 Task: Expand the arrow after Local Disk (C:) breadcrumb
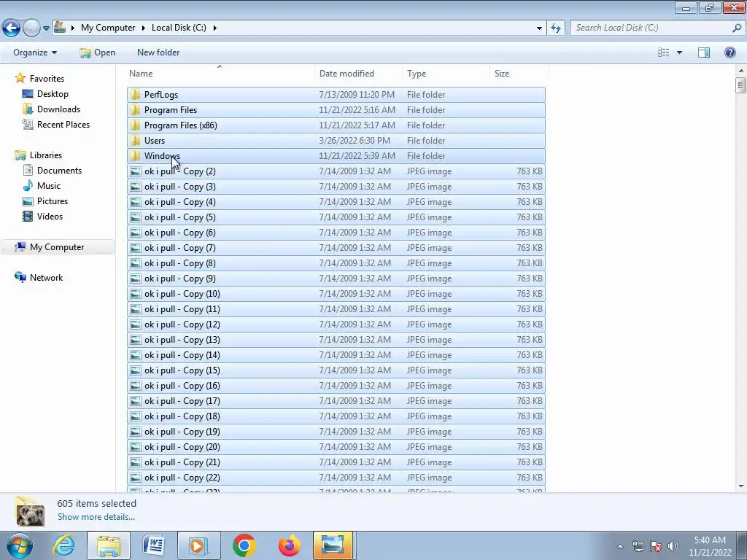215,28
